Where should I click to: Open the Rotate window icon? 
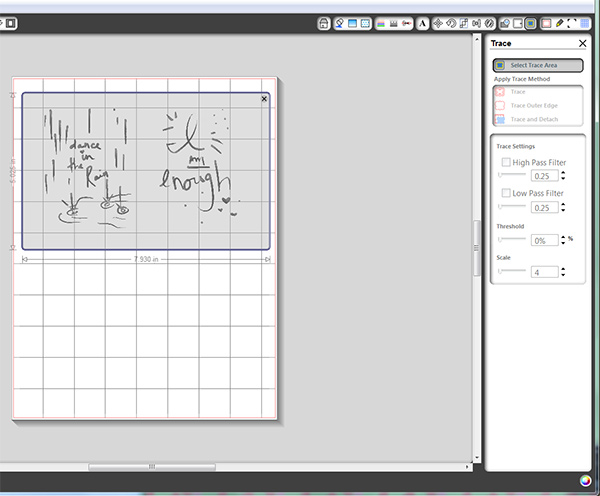[x=451, y=24]
